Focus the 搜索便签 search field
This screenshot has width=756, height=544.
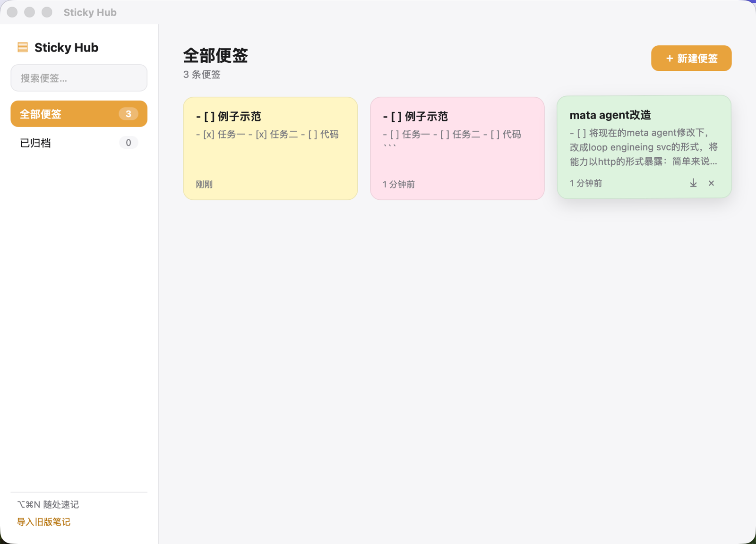[79, 78]
